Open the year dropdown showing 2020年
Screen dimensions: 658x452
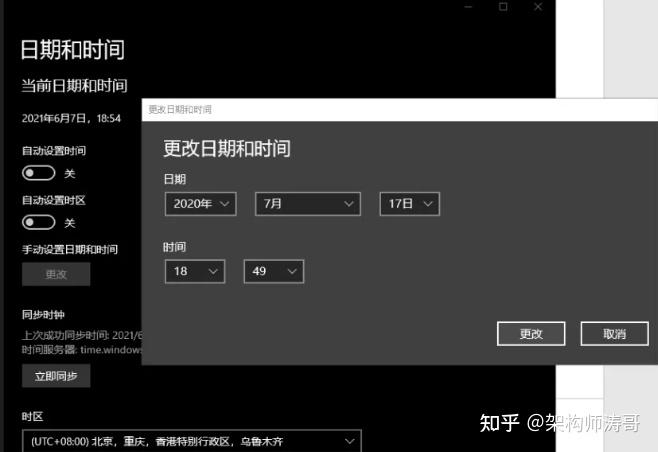pos(201,204)
